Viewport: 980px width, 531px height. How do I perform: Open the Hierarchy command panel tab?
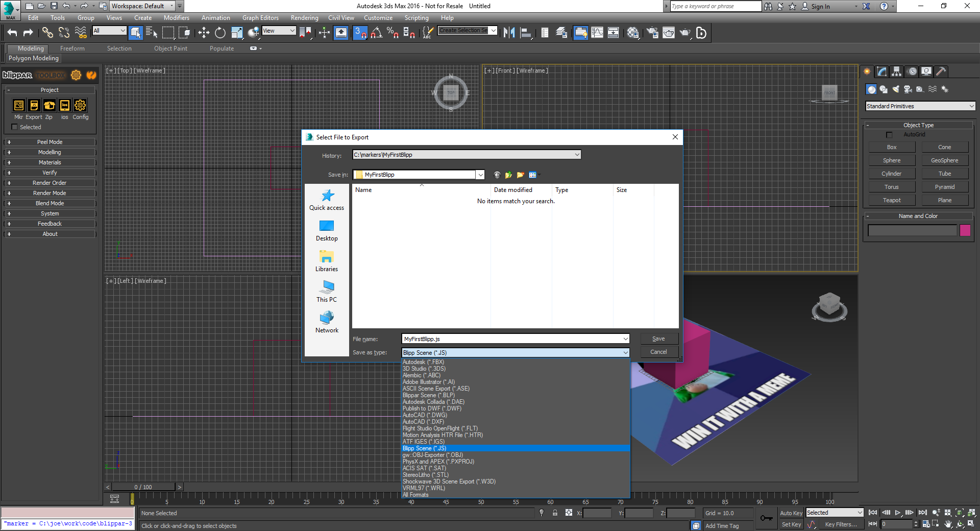[897, 71]
